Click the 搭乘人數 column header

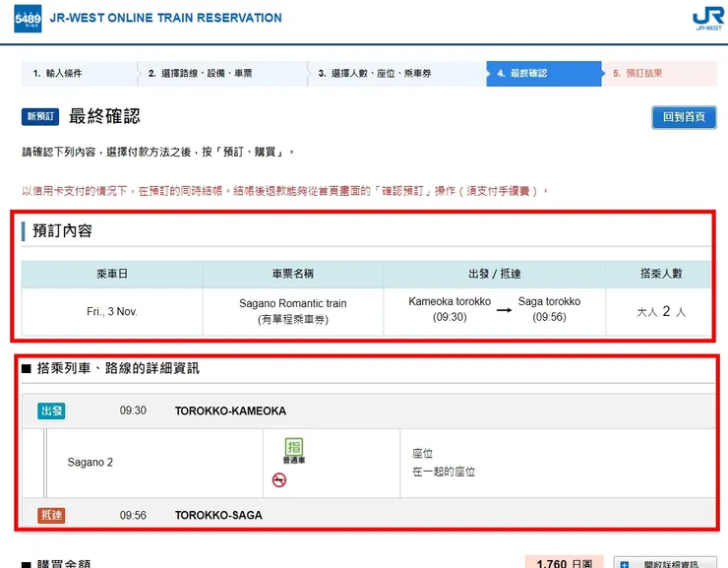click(x=661, y=274)
